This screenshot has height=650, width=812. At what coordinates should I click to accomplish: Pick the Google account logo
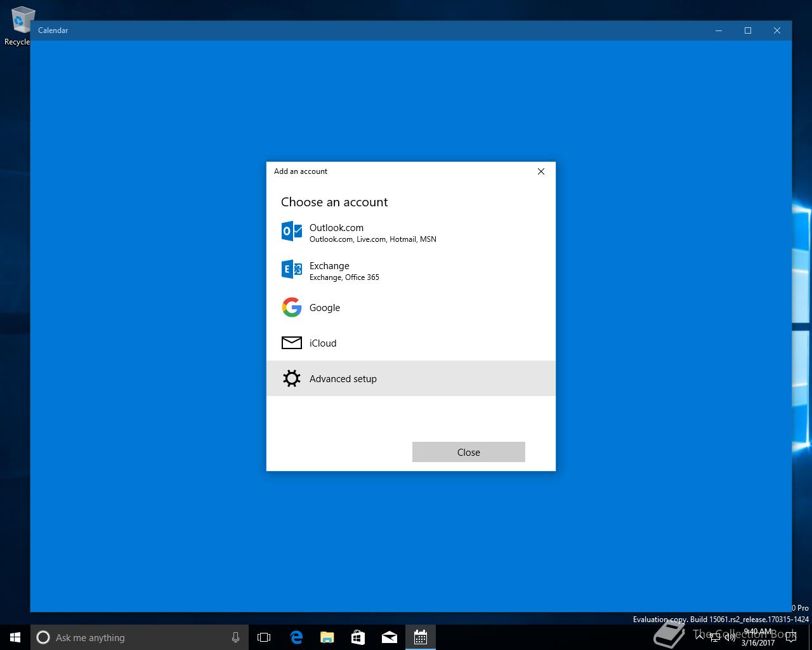[292, 307]
